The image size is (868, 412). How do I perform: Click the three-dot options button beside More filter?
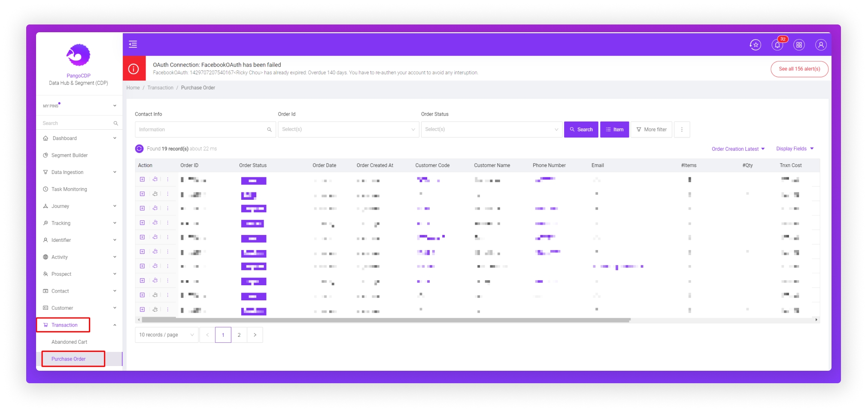pyautogui.click(x=682, y=129)
